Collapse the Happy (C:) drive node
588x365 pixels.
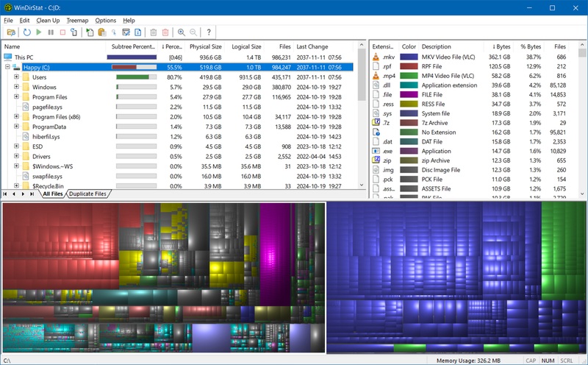pos(7,67)
